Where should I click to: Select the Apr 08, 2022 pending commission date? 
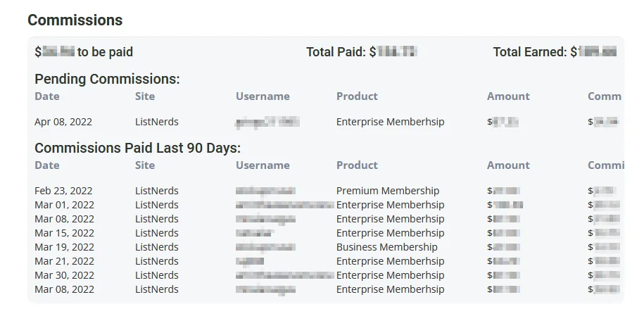[x=63, y=122]
